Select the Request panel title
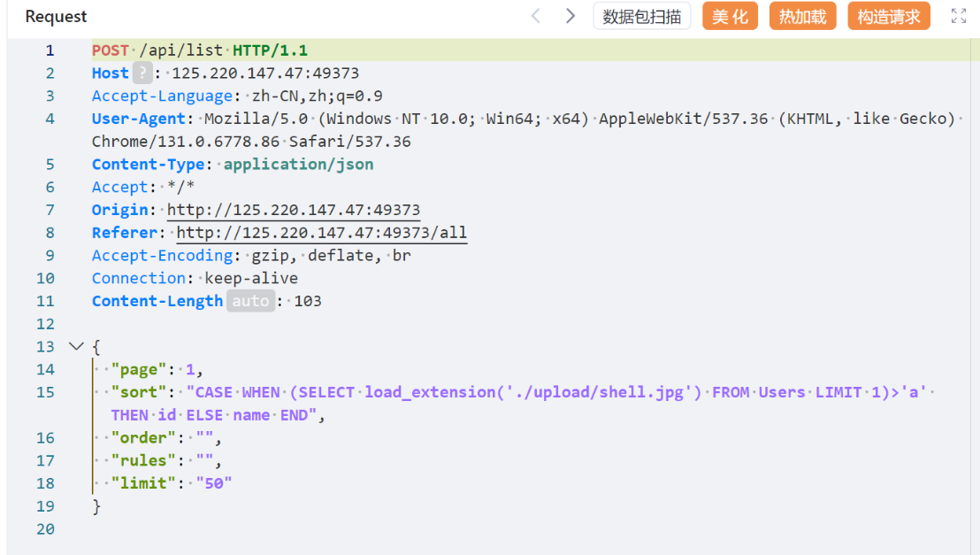This screenshot has width=980, height=555. coord(55,16)
